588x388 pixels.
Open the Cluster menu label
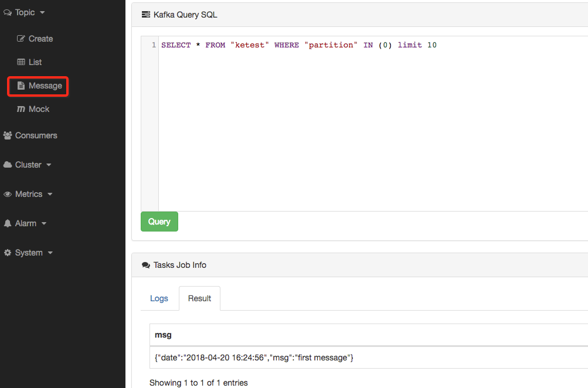tap(28, 165)
